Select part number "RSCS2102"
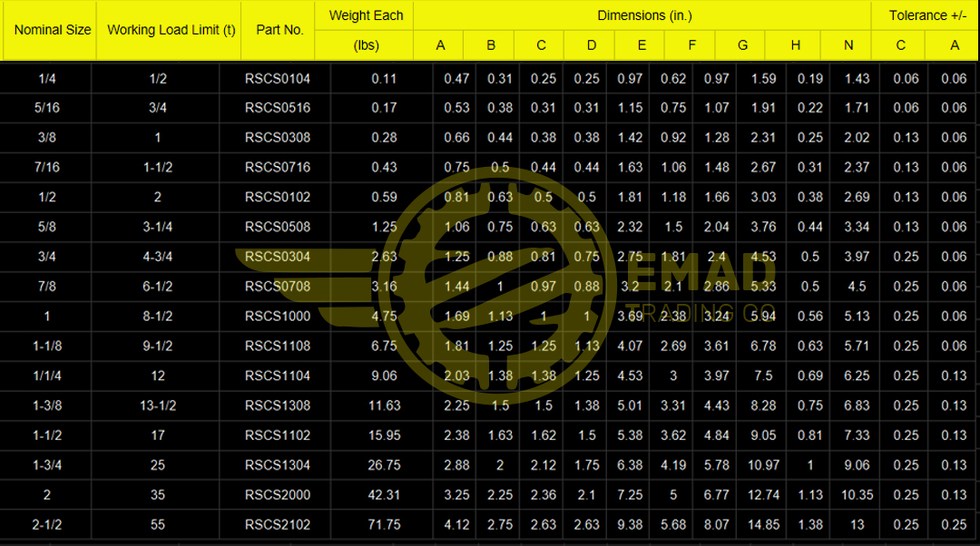980x546 pixels. coord(278,525)
